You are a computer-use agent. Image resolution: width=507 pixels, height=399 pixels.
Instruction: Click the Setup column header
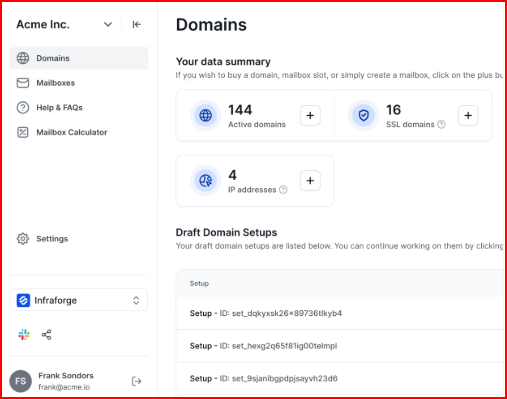tap(199, 283)
